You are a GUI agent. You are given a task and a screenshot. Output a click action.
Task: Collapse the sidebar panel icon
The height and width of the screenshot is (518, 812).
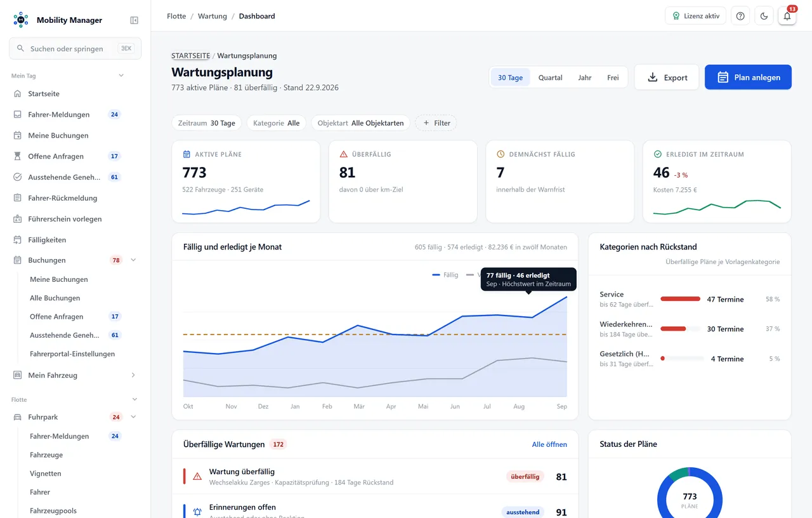pyautogui.click(x=134, y=20)
